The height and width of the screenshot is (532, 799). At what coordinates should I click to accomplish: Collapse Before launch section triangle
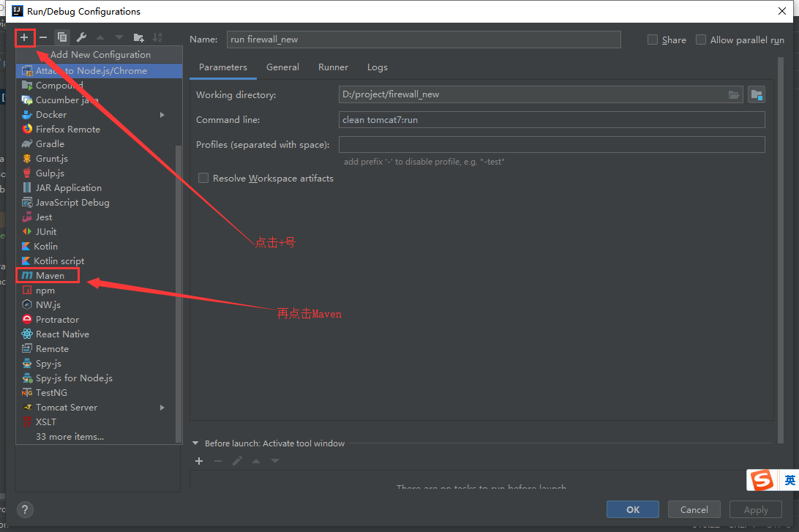tap(195, 443)
